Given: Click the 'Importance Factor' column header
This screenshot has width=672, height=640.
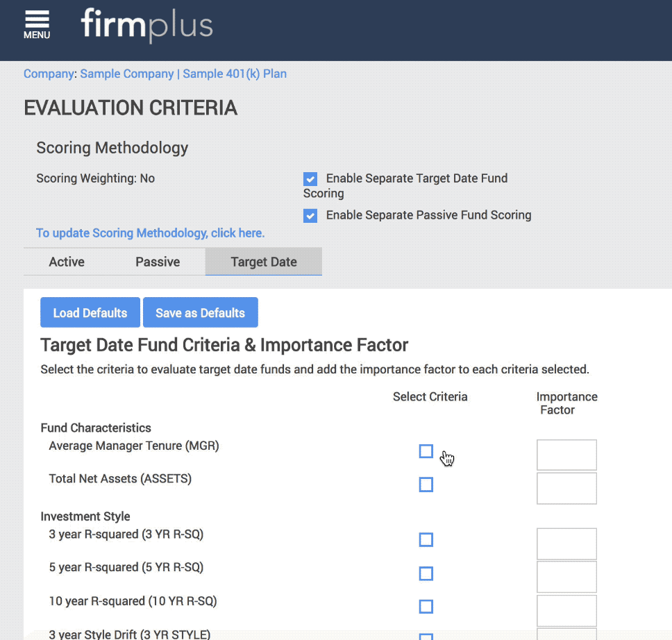Looking at the screenshot, I should (x=566, y=403).
